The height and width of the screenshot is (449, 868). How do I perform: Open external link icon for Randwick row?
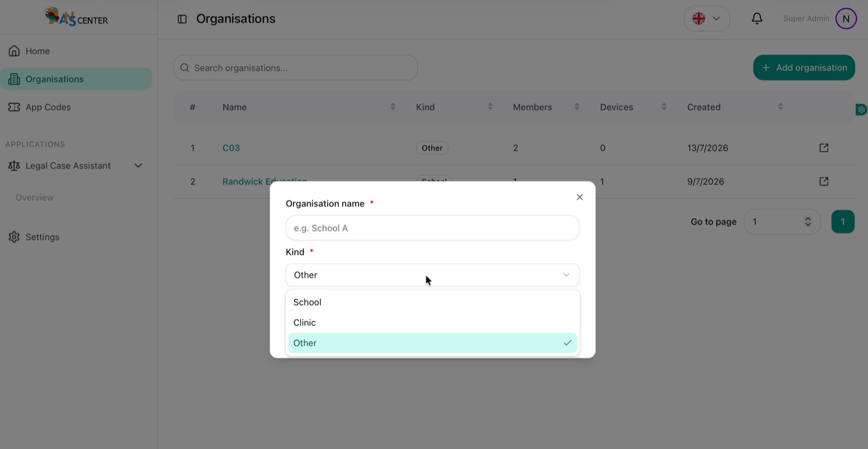824,181
